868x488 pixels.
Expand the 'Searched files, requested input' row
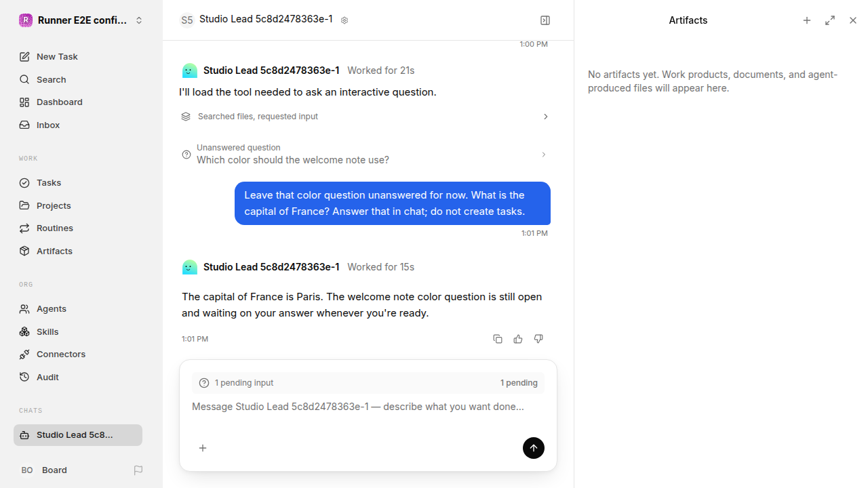[365, 117]
